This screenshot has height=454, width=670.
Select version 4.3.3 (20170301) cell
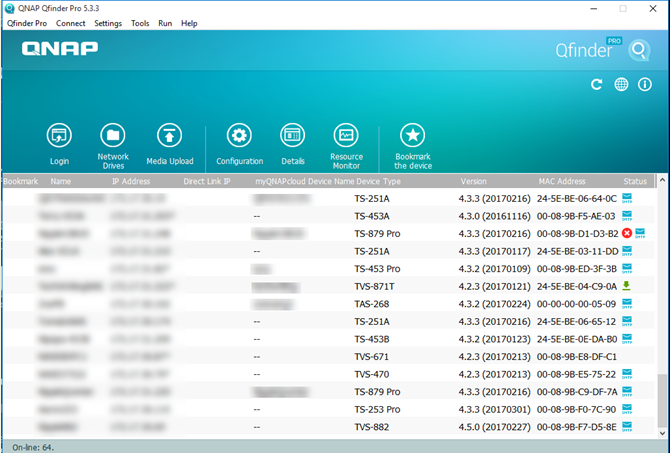(x=494, y=409)
